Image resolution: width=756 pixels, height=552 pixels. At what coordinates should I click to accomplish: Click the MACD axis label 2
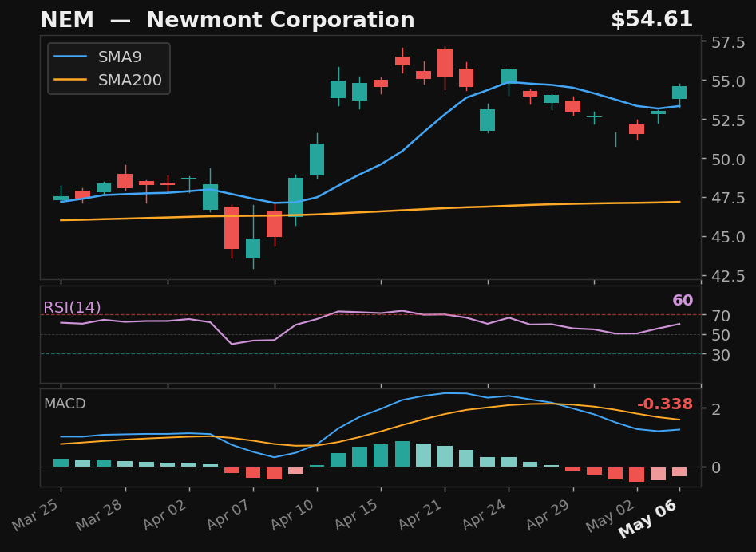pos(716,409)
